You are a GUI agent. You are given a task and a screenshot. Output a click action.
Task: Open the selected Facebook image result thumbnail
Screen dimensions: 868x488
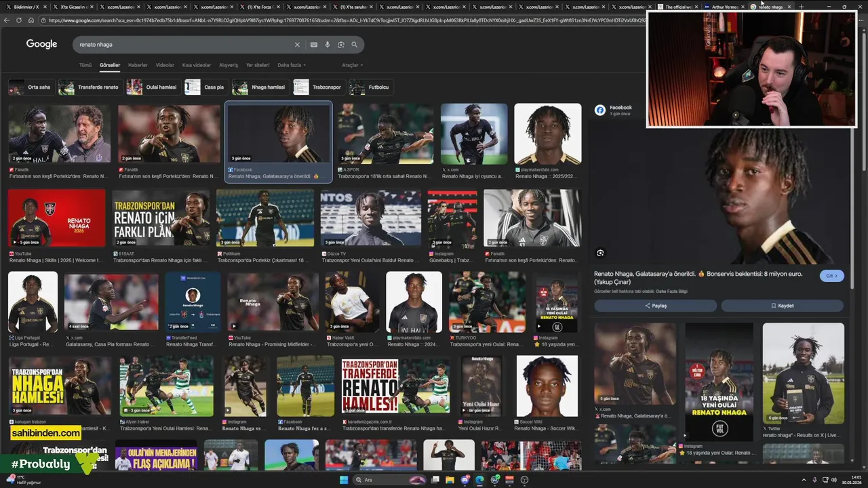click(279, 134)
